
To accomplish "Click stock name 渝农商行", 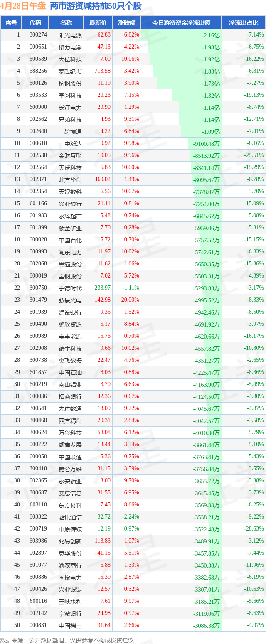I will pyautogui.click(x=70, y=565).
